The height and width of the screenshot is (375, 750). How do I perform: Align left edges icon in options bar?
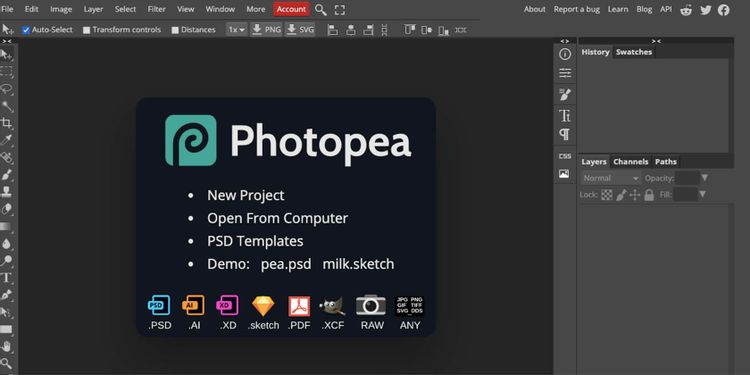[x=332, y=30]
